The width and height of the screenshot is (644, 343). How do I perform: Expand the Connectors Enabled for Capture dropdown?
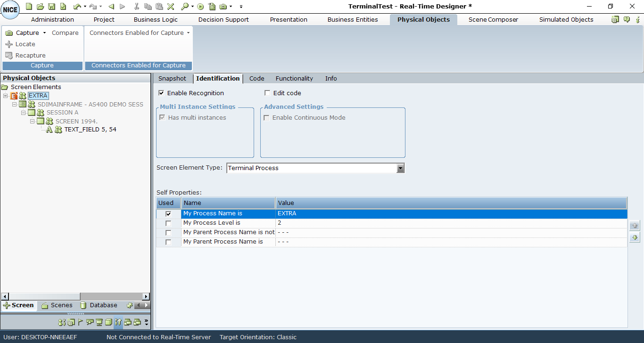pos(188,33)
